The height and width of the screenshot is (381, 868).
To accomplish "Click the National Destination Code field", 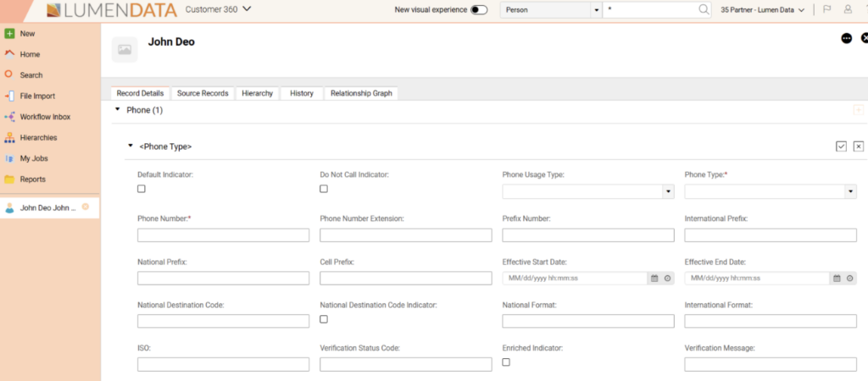I will click(223, 321).
